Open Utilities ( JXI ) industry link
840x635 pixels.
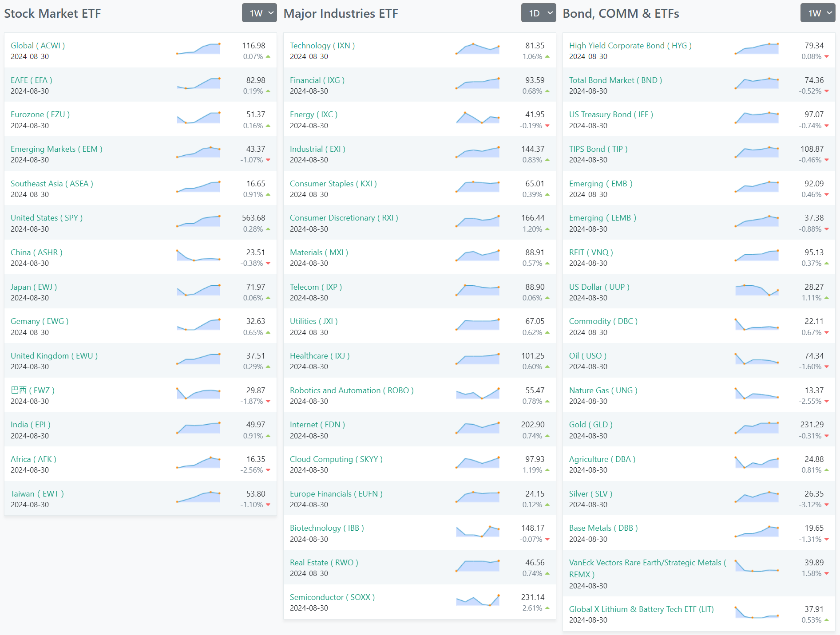[314, 321]
